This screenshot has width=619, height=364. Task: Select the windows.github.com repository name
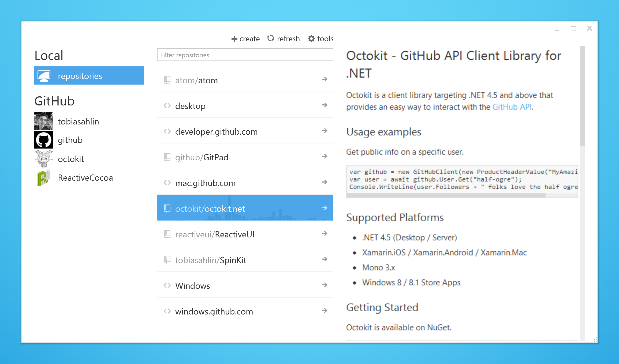click(214, 312)
